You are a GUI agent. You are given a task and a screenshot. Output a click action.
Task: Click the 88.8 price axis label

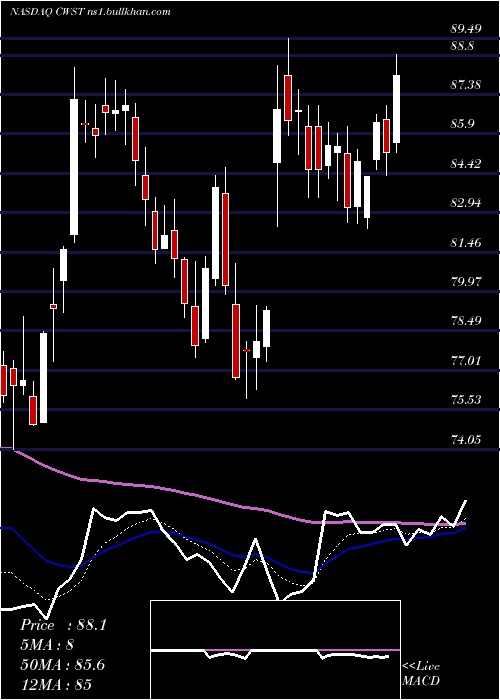(x=462, y=46)
